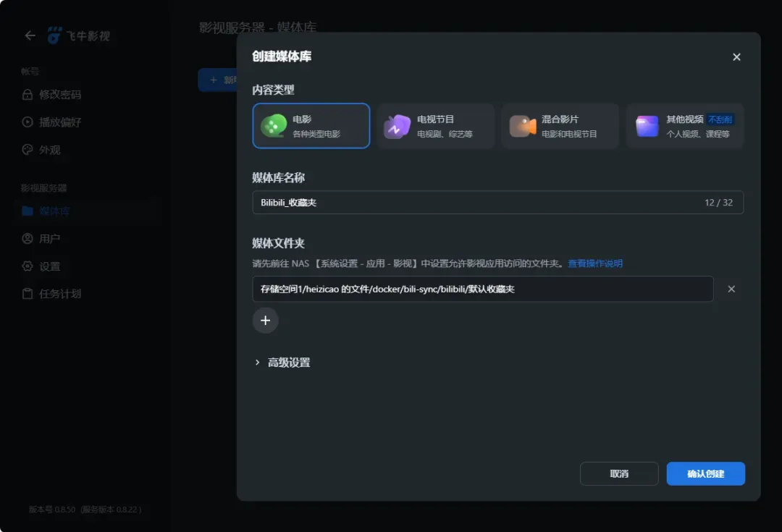
Task: Add another media folder with plus button
Action: pos(265,321)
